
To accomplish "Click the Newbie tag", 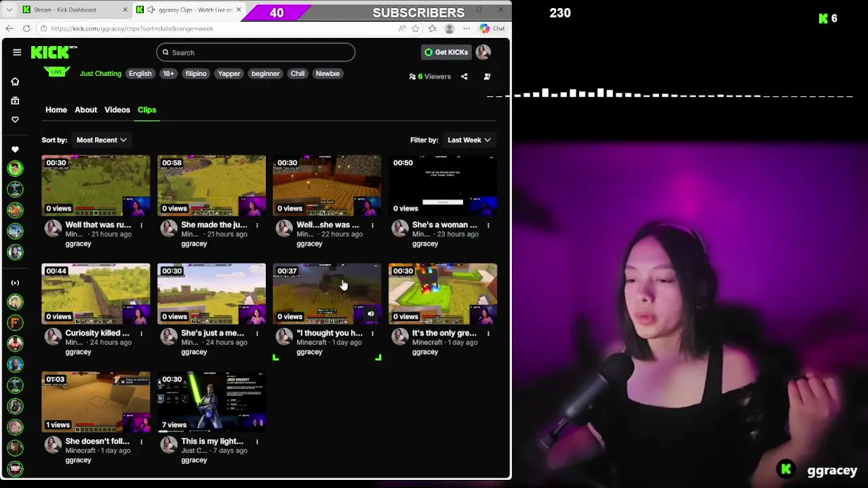I will (x=328, y=73).
